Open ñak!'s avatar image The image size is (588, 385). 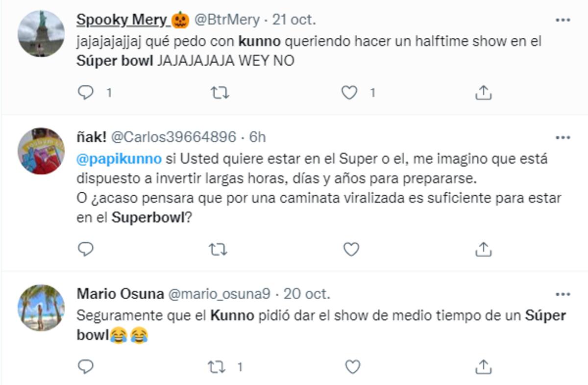click(x=41, y=151)
